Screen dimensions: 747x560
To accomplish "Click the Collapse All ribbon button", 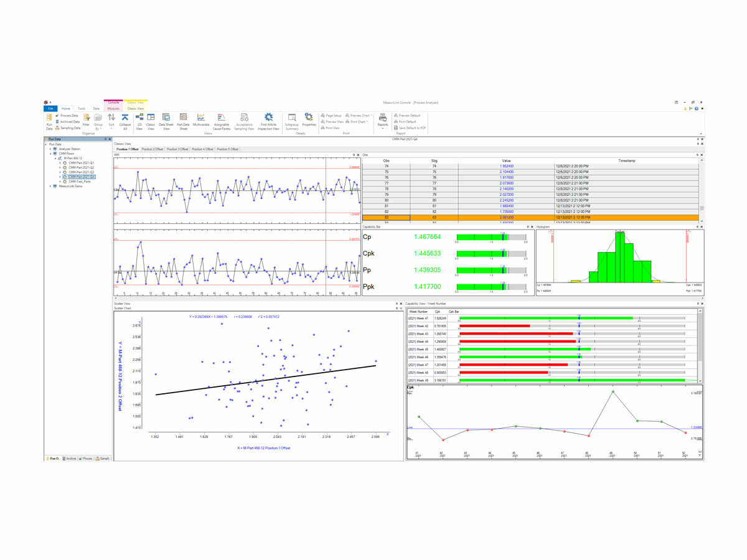I will (125, 121).
